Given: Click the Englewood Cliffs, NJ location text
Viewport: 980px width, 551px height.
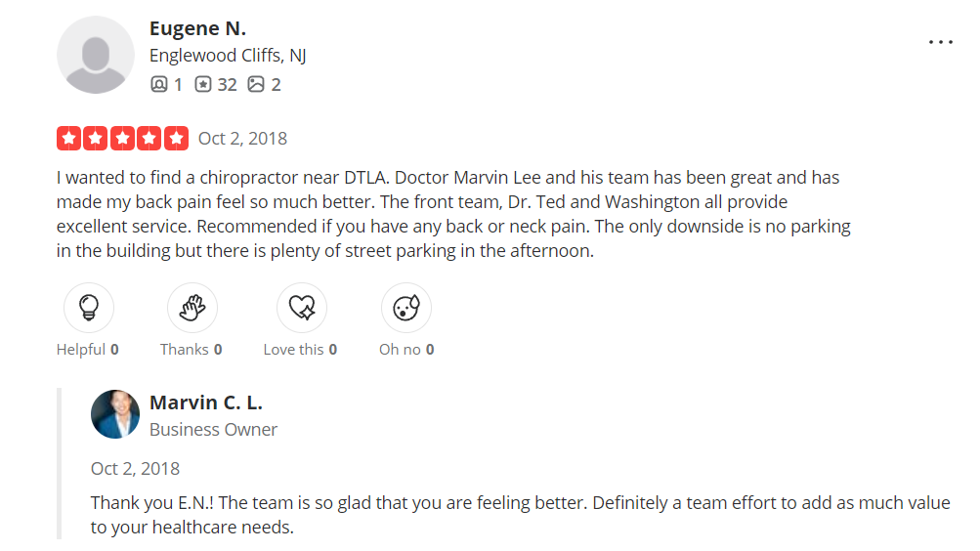Looking at the screenshot, I should click(228, 56).
